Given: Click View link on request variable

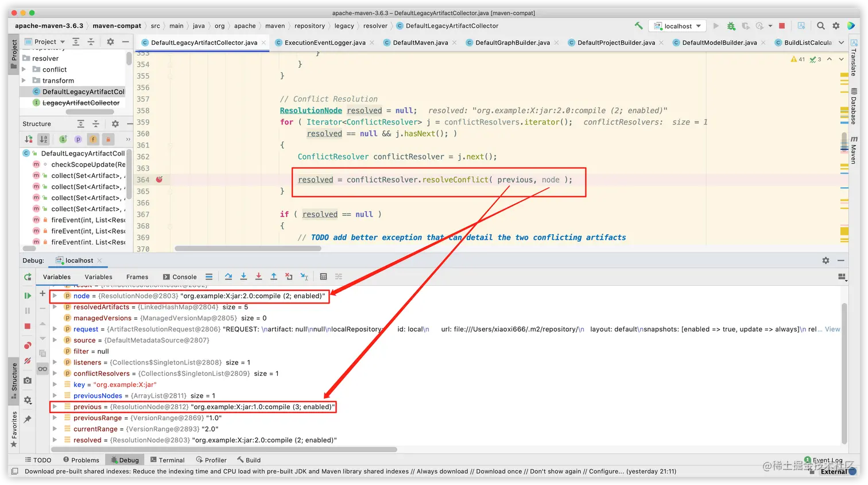Looking at the screenshot, I should 832,329.
